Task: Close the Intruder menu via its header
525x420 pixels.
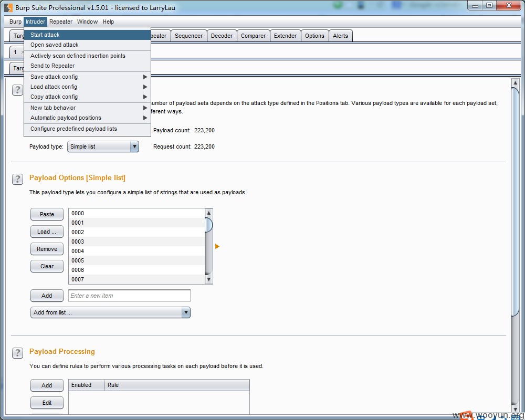Action: 36,22
